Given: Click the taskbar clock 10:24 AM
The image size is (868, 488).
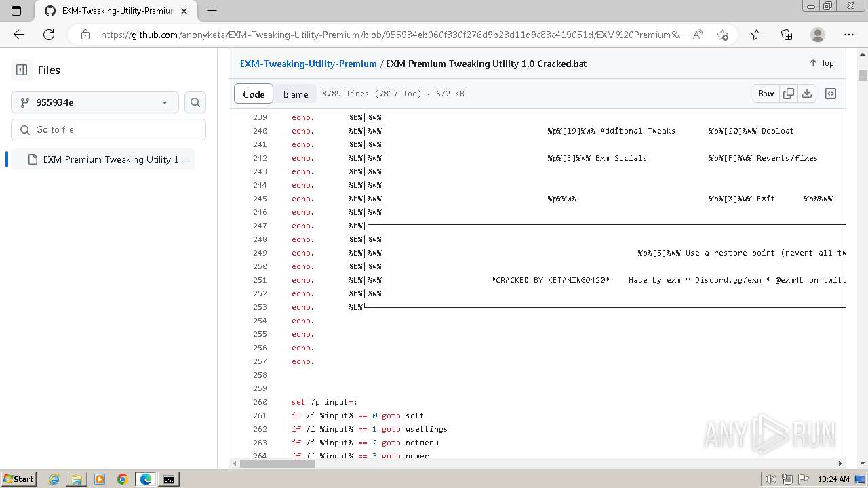Looking at the screenshot, I should (x=833, y=479).
